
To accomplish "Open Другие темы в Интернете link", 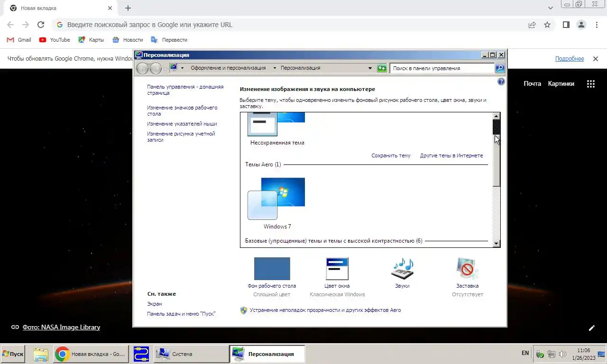I will [451, 155].
